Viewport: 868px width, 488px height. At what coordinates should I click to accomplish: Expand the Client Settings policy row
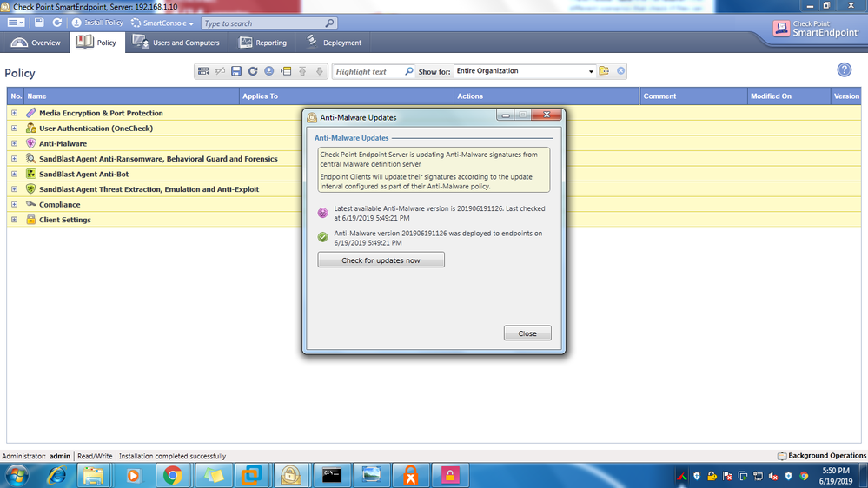point(14,220)
